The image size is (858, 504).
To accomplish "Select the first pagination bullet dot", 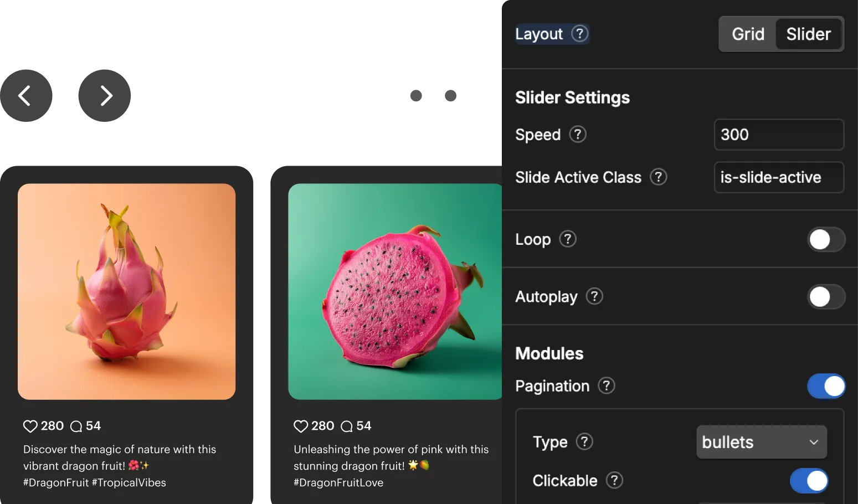I will click(x=416, y=96).
